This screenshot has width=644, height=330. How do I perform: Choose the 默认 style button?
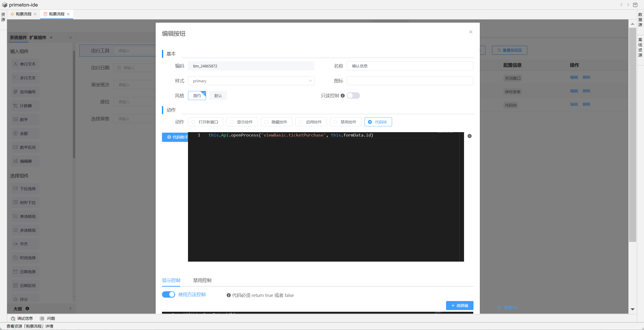pyautogui.click(x=218, y=96)
